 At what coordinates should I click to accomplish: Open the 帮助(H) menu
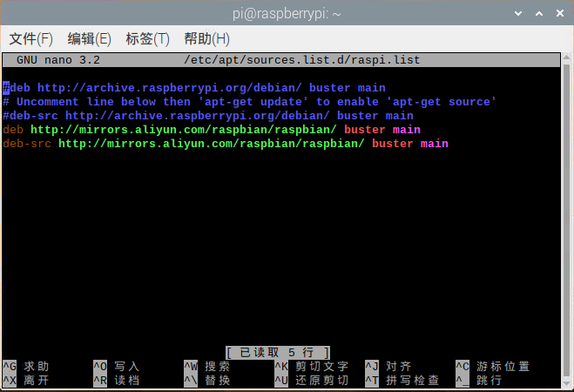206,39
